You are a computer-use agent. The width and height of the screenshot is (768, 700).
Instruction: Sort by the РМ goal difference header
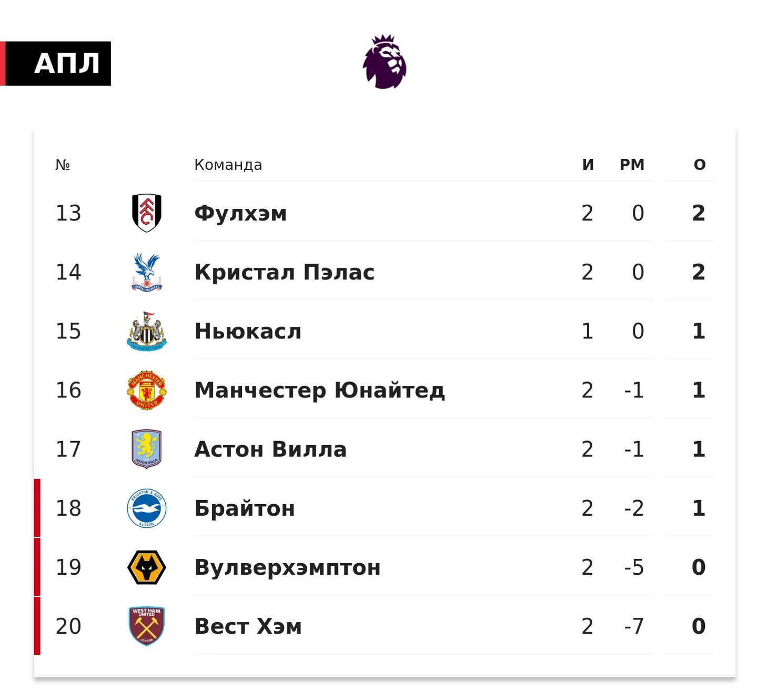[x=632, y=165]
